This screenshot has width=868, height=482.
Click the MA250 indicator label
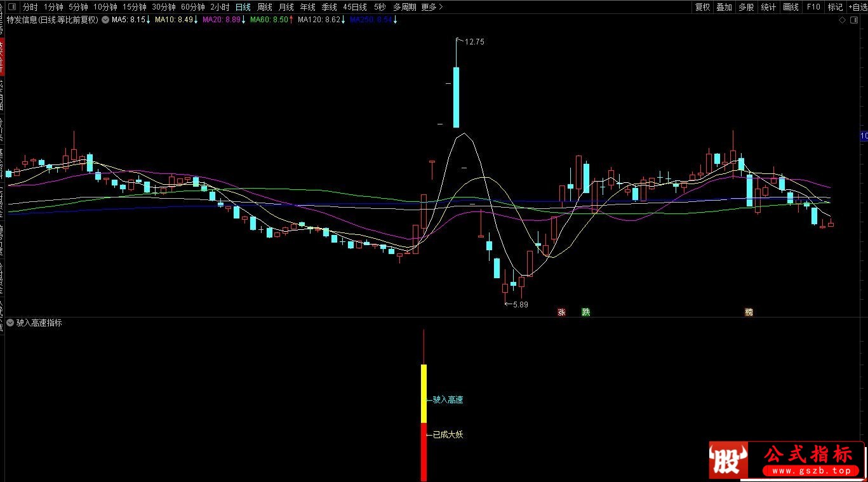tap(374, 20)
